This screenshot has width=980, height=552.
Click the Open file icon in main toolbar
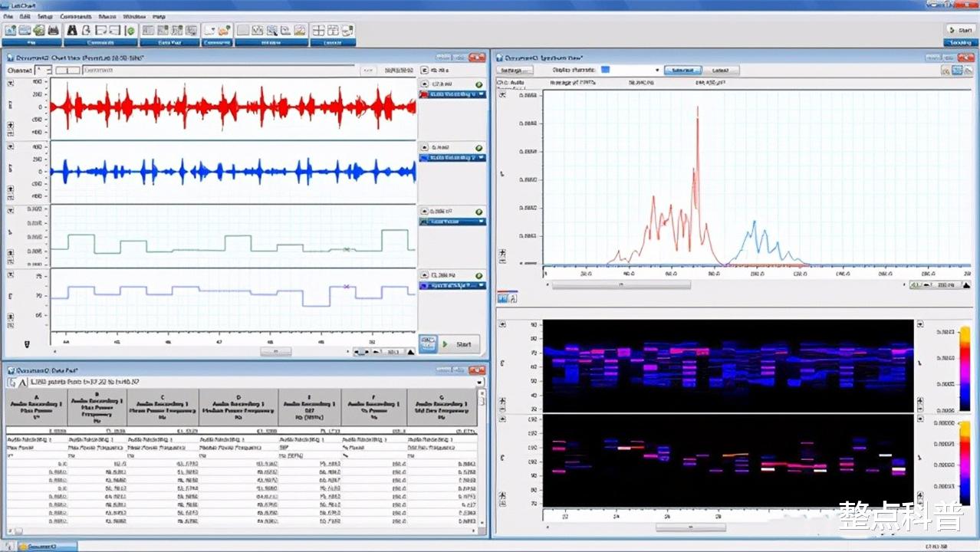coord(25,31)
